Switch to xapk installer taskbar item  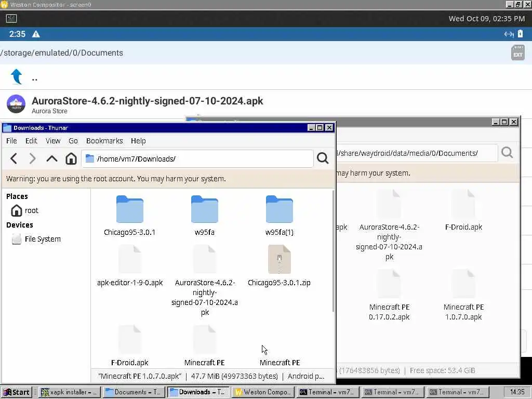click(x=69, y=392)
